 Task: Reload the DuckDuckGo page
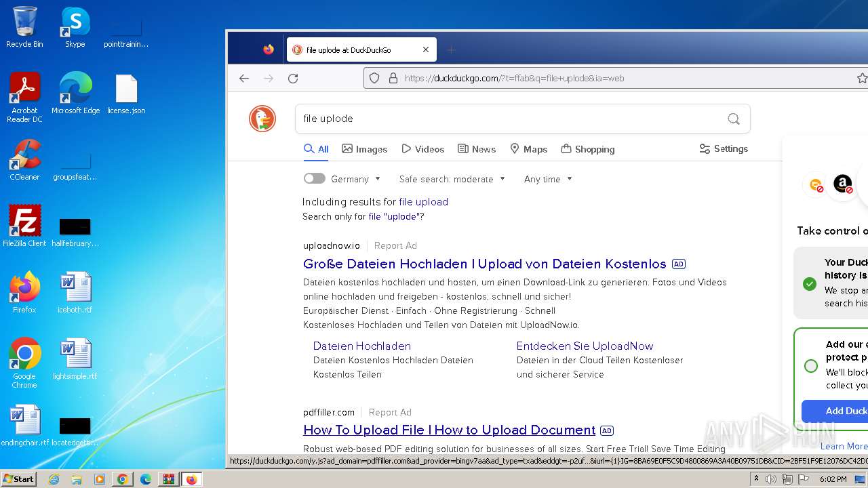293,79
